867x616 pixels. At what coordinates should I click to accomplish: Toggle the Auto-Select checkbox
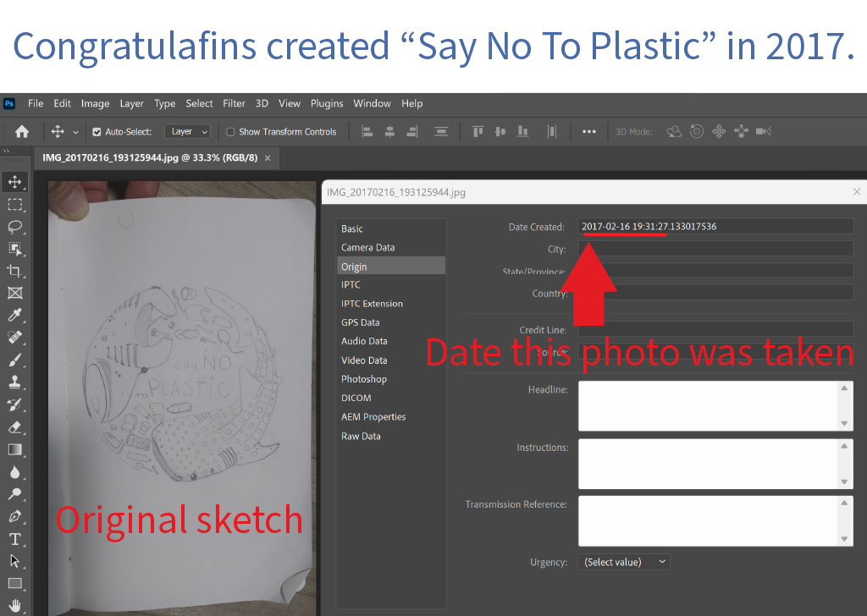[97, 132]
